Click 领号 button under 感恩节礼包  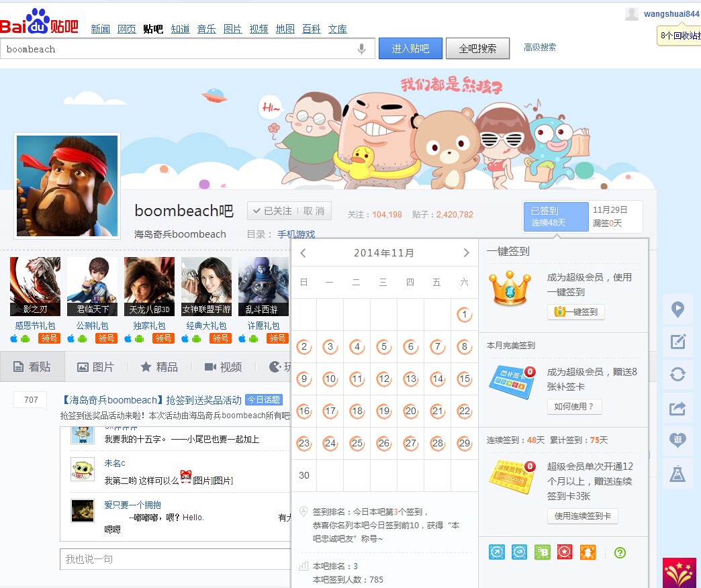(49, 338)
